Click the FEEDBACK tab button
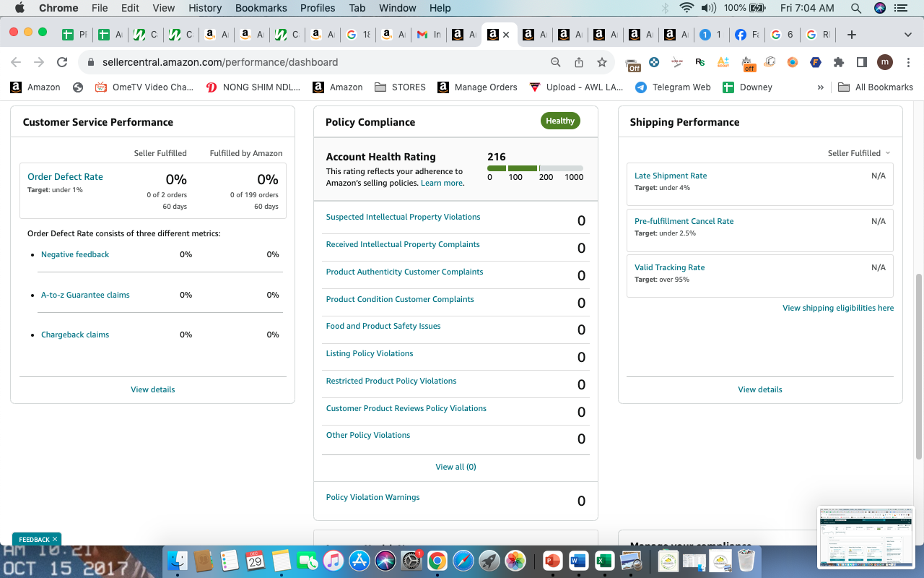This screenshot has width=924, height=578. click(37, 539)
